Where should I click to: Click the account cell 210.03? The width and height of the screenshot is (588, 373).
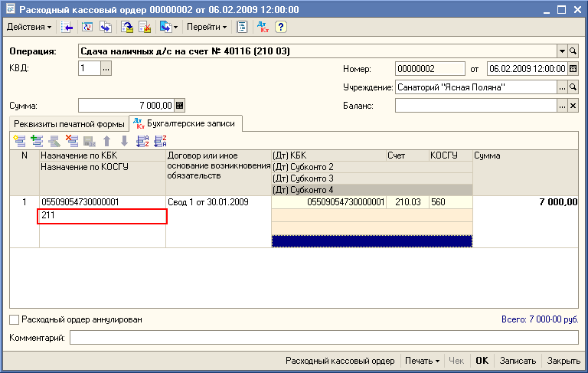click(407, 202)
